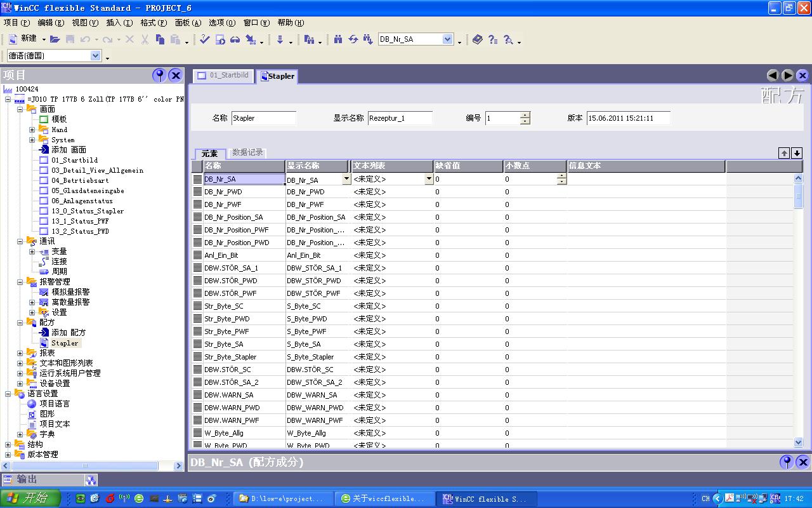Run the consistency check (checkmark icon)
The height and width of the screenshot is (508, 812).
(204, 39)
